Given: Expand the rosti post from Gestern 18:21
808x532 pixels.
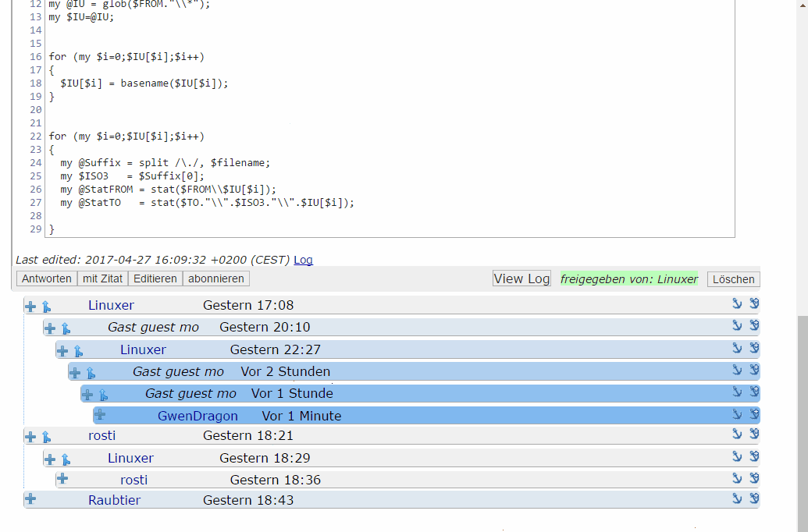Looking at the screenshot, I should [x=30, y=437].
